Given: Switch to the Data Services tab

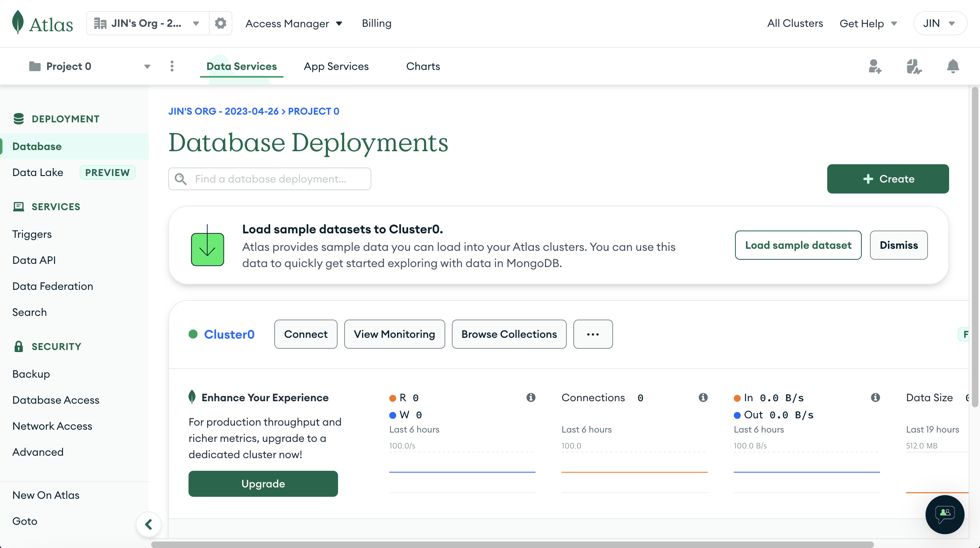Looking at the screenshot, I should 241,66.
